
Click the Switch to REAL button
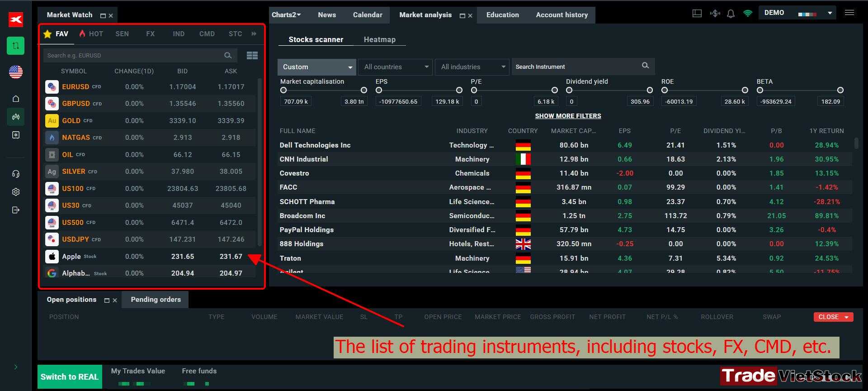coord(70,377)
